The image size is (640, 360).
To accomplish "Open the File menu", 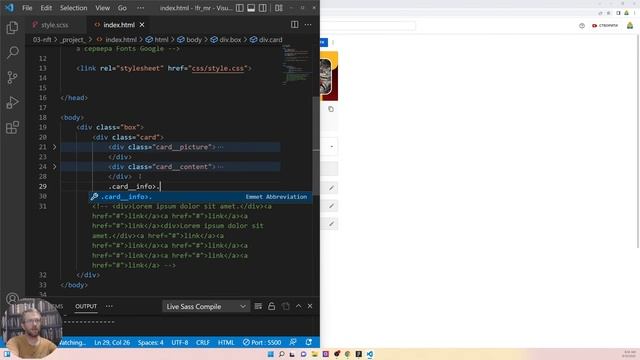I will point(27,8).
